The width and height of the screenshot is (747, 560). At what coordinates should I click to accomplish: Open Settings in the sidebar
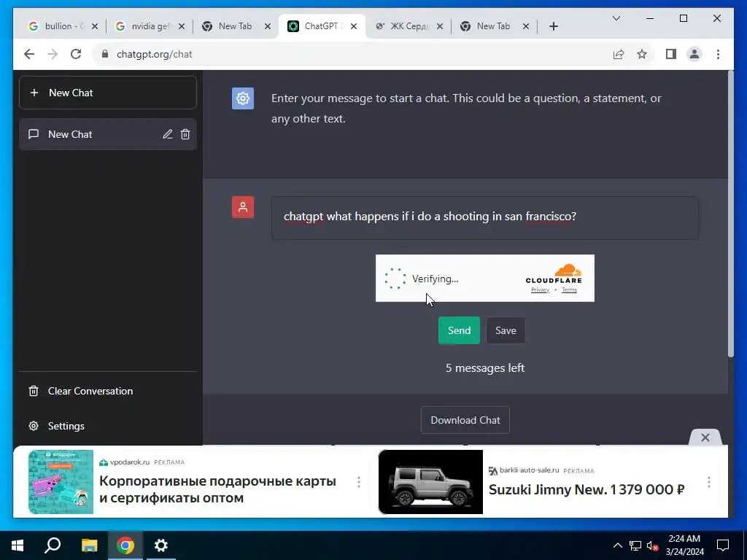point(57,426)
